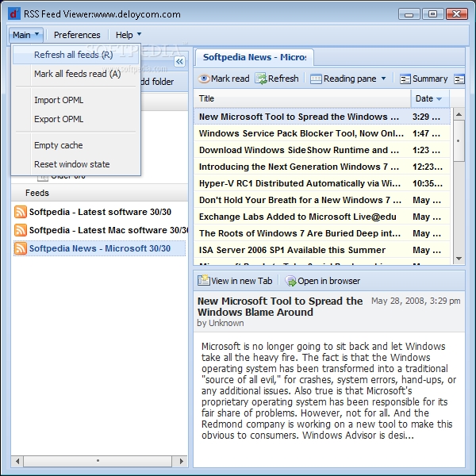
Task: Open article The Roots of Windows 7 Are Buried Deep
Action: coord(322,233)
